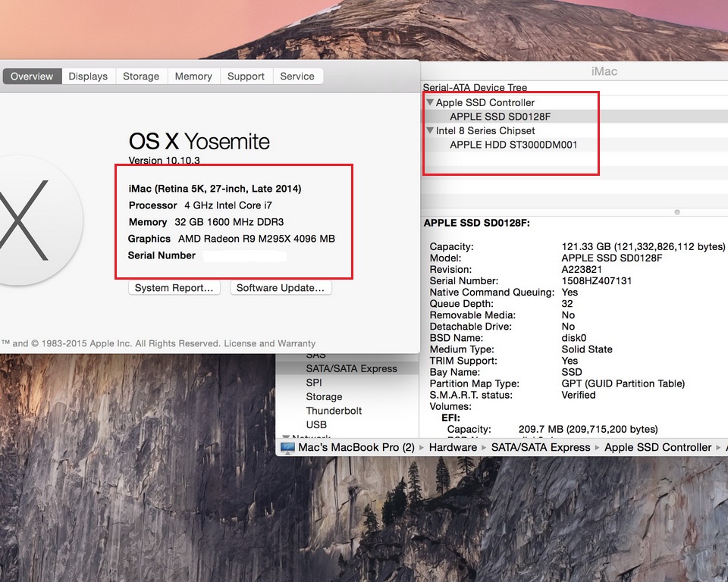Click the Version 10.10.3 text
The width and height of the screenshot is (728, 582).
(164, 160)
